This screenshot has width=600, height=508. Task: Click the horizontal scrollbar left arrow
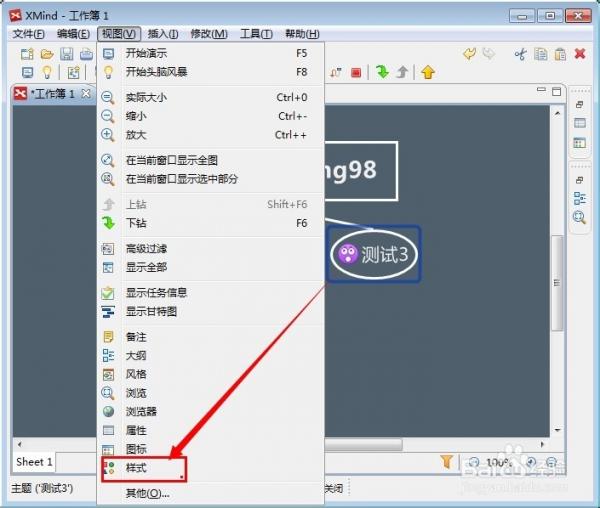click(x=20, y=444)
